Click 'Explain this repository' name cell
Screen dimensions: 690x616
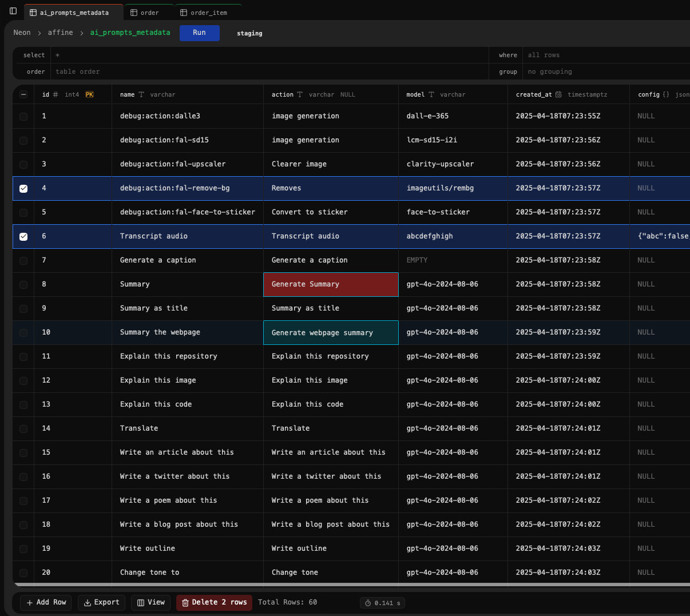(x=187, y=356)
